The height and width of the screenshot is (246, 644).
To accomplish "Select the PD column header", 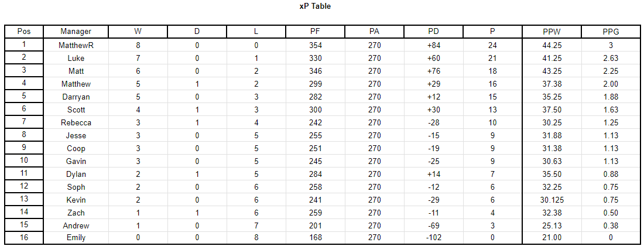I will pos(433,32).
